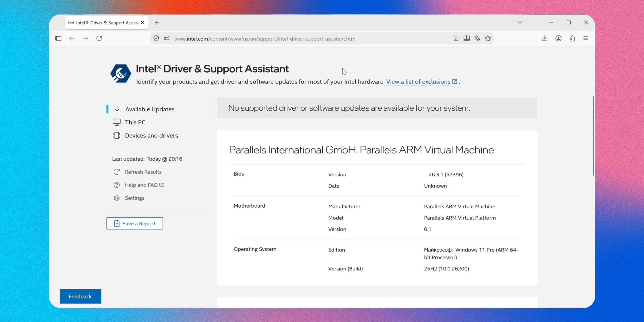Click the Save a Report button

(135, 223)
